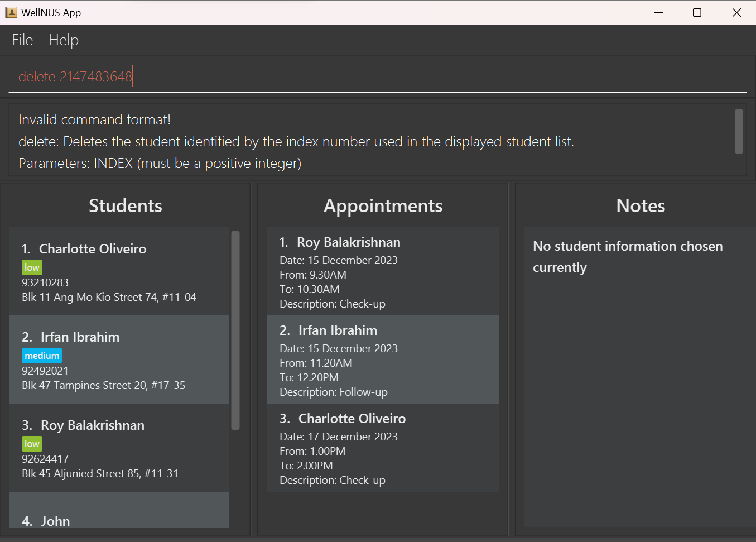
Task: Click phone number 92624417
Action: coord(45,459)
